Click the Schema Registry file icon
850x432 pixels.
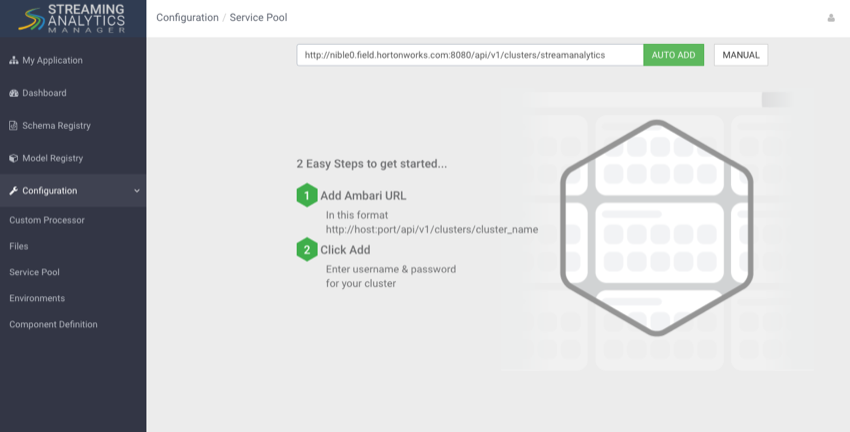click(x=14, y=126)
